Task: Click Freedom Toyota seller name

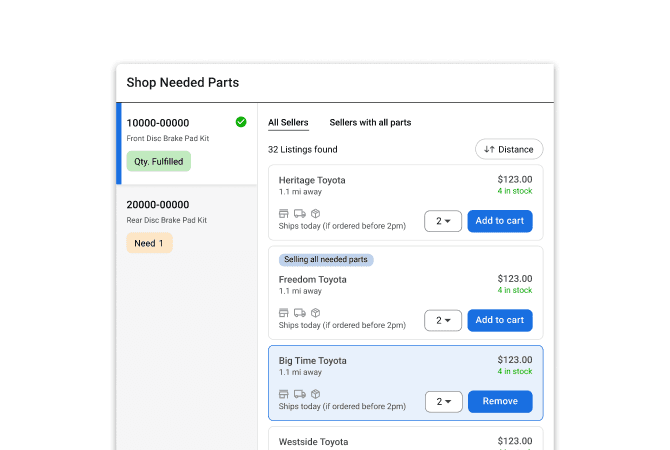Action: [x=312, y=279]
